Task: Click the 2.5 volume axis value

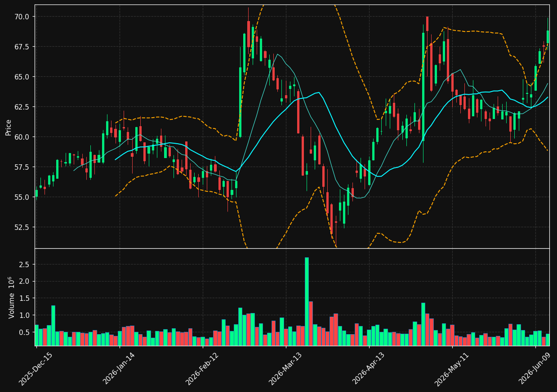Action: point(25,264)
